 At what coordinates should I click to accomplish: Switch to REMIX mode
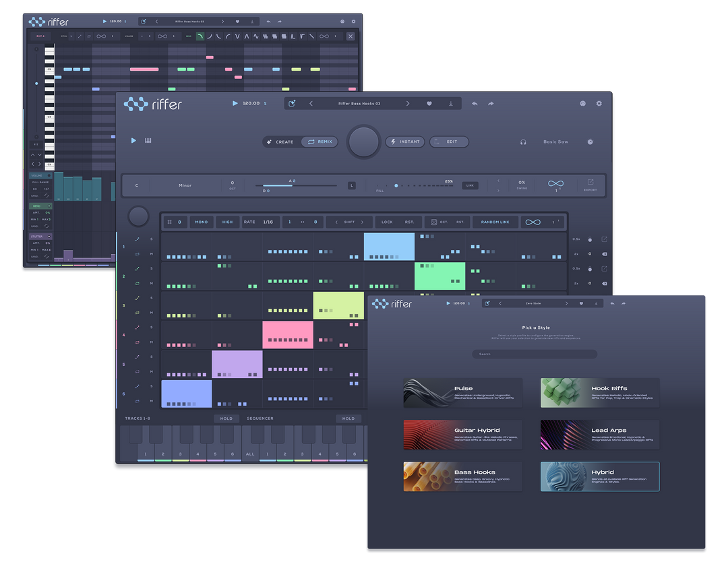320,142
